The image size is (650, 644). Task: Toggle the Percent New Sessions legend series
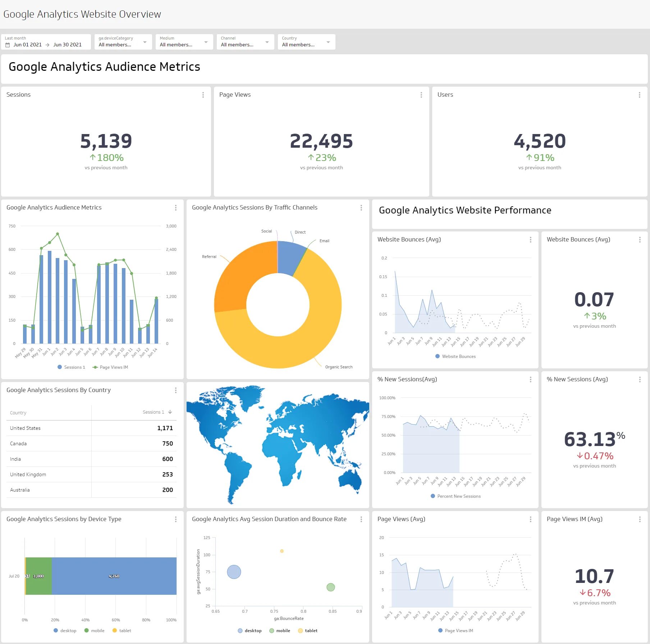point(456,496)
